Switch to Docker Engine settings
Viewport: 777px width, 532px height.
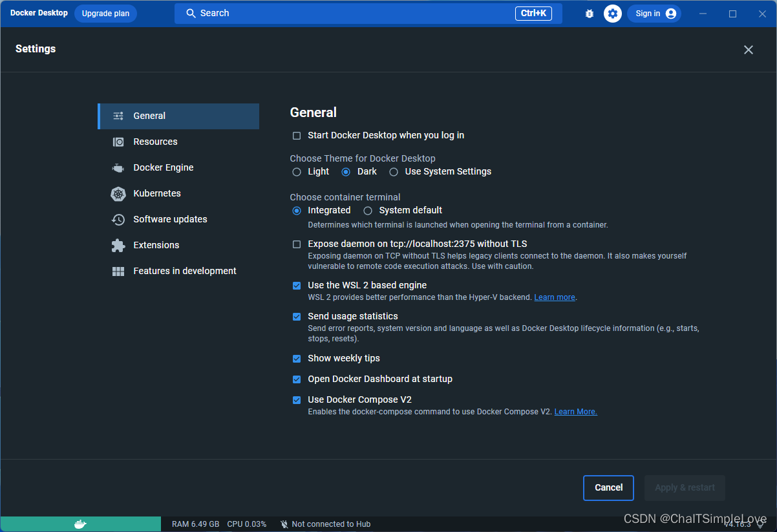pos(178,168)
